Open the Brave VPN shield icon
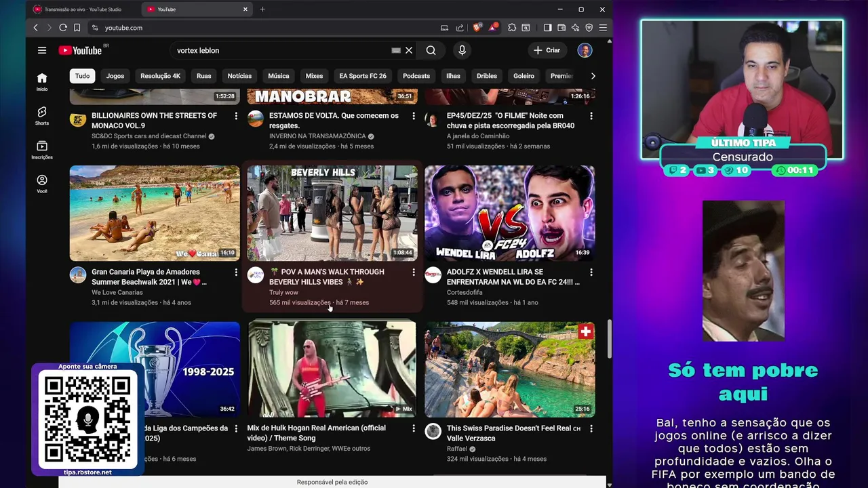 click(589, 28)
